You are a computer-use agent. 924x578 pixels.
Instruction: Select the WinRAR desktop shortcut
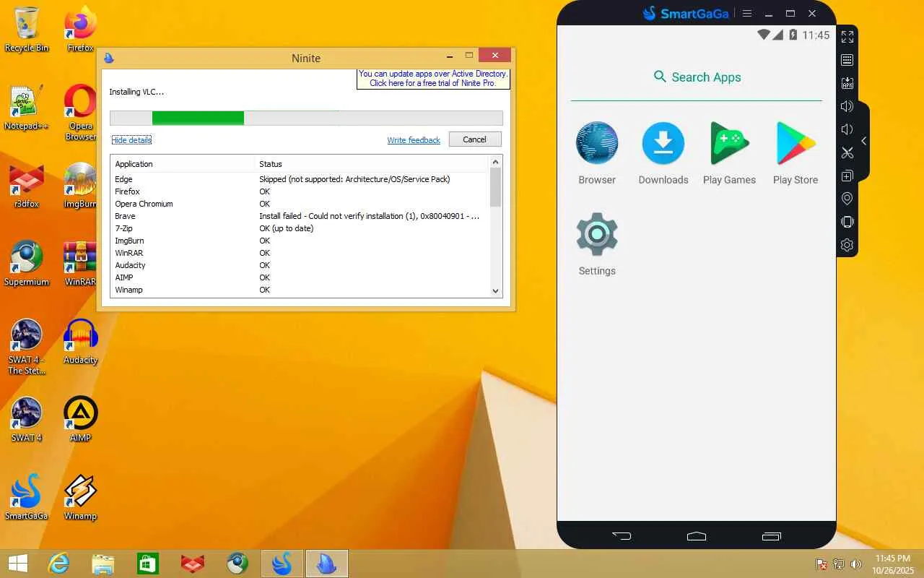(x=80, y=263)
